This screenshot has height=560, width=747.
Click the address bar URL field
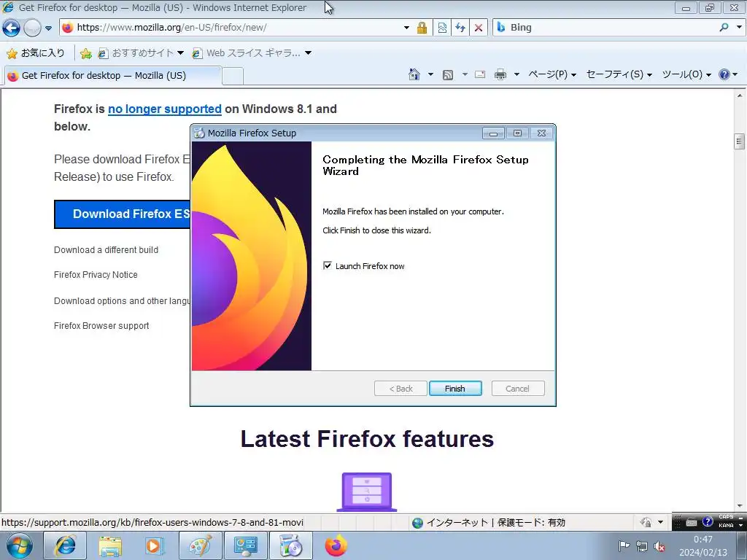(x=239, y=28)
